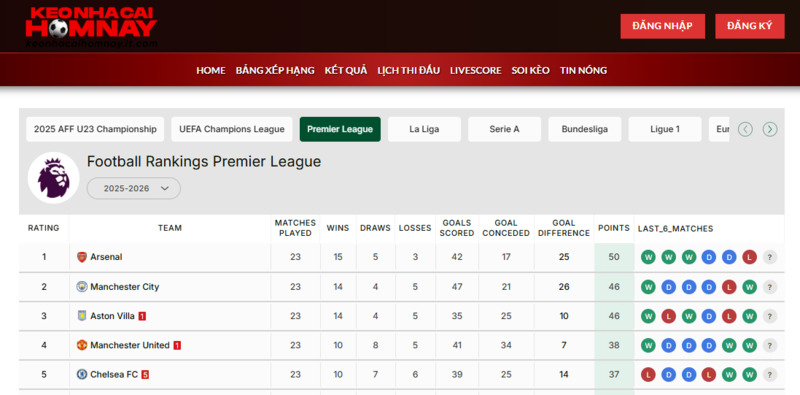Click the Manchester City team name
The width and height of the screenshot is (800, 395).
coord(124,287)
